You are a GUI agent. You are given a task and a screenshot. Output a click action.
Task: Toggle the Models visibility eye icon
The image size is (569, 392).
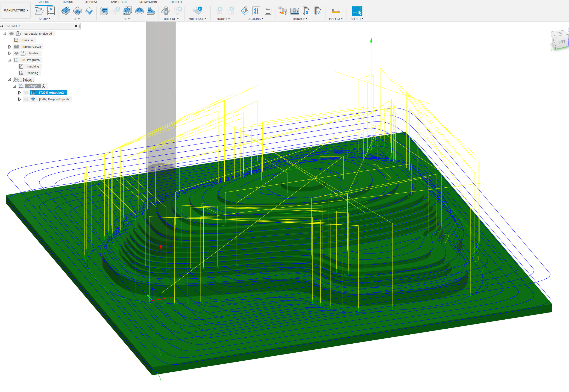16,53
